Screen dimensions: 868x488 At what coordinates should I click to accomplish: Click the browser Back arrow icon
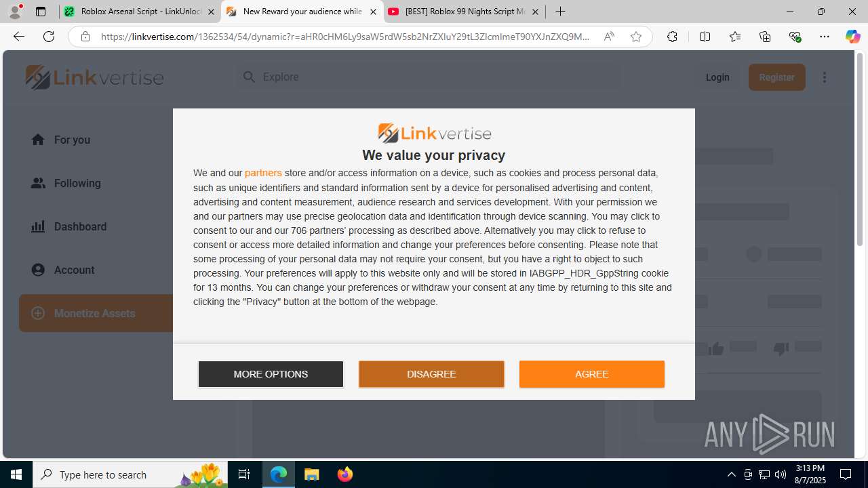(19, 37)
